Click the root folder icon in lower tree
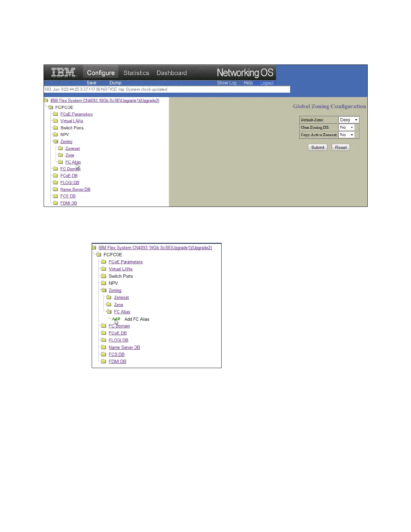The width and height of the screenshot is (411, 532). coord(94,248)
